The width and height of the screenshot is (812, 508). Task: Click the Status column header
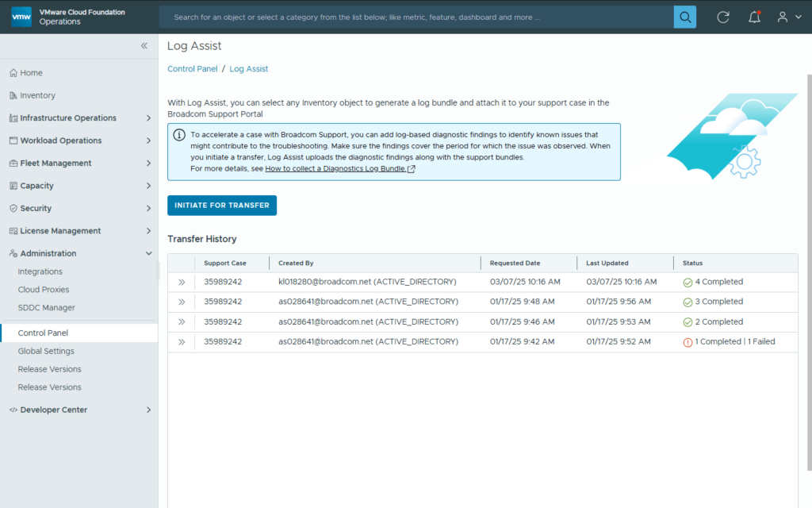pos(692,264)
